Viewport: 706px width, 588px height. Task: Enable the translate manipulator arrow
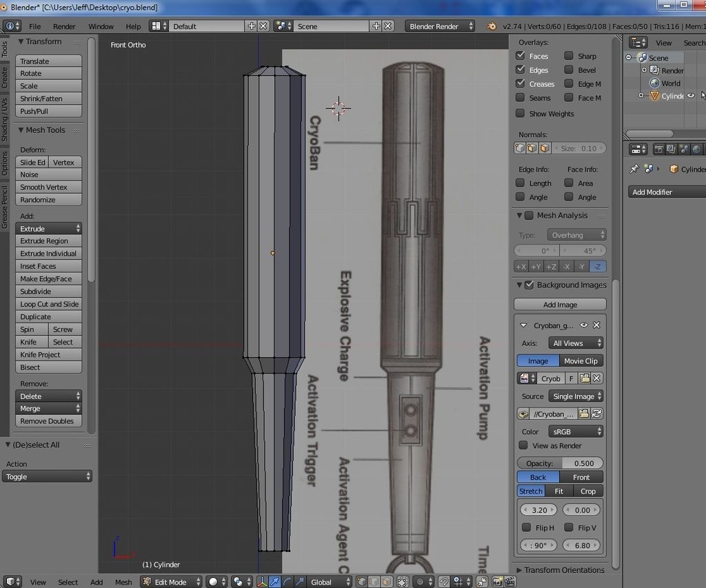274,582
